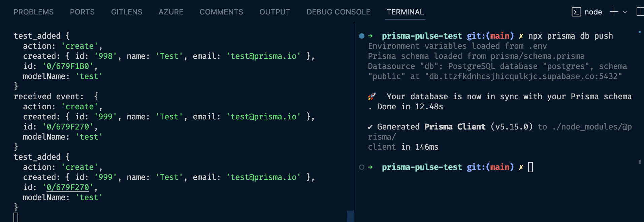Click the right terminal cursor at the prompt
The image size is (644, 222).
coord(530,167)
